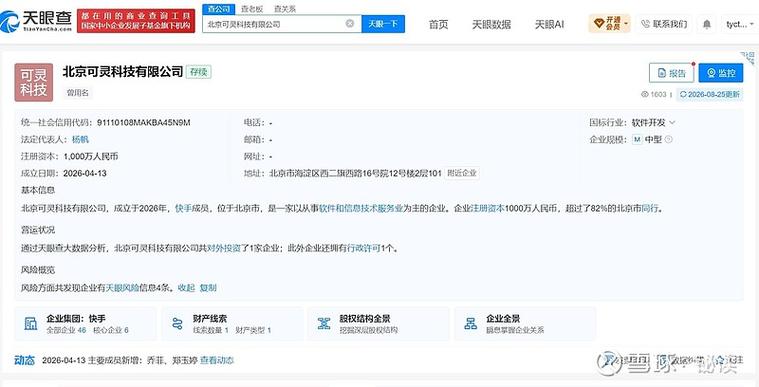Click the 附近企业 button

462,173
